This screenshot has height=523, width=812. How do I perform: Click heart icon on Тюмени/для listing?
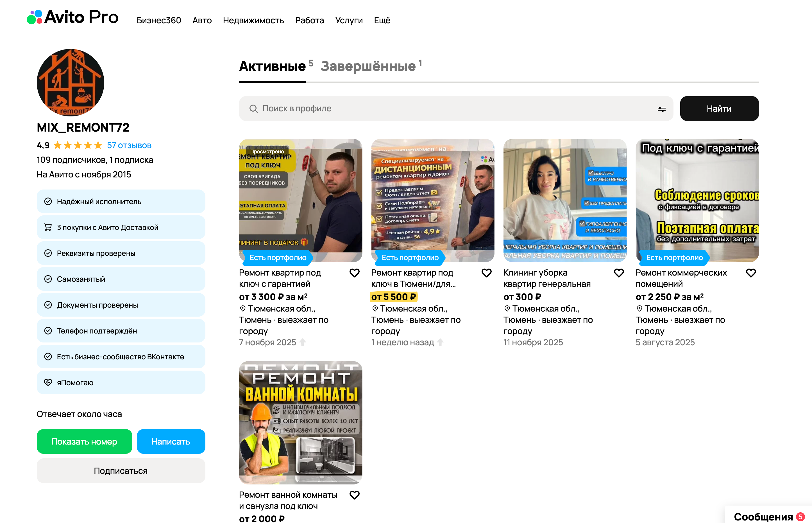pos(486,273)
